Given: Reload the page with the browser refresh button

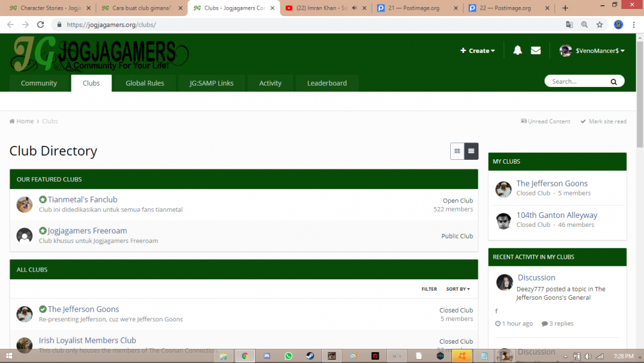Looking at the screenshot, I should pyautogui.click(x=40, y=25).
